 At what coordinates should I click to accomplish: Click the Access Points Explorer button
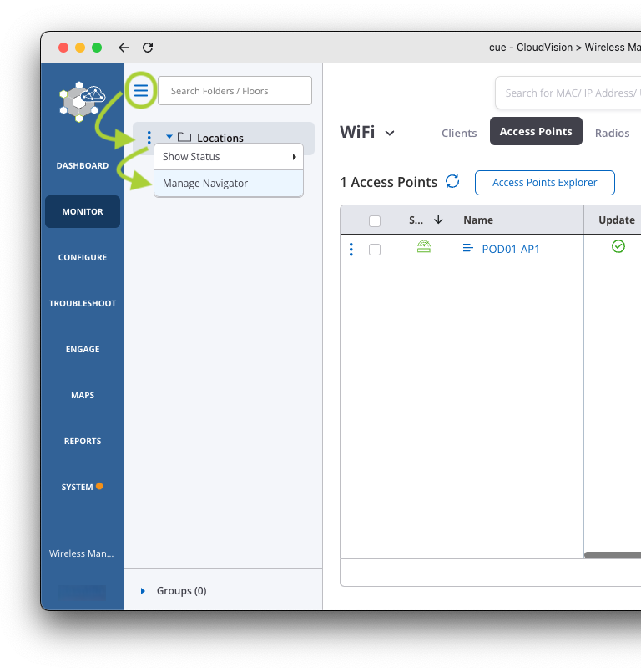point(544,183)
